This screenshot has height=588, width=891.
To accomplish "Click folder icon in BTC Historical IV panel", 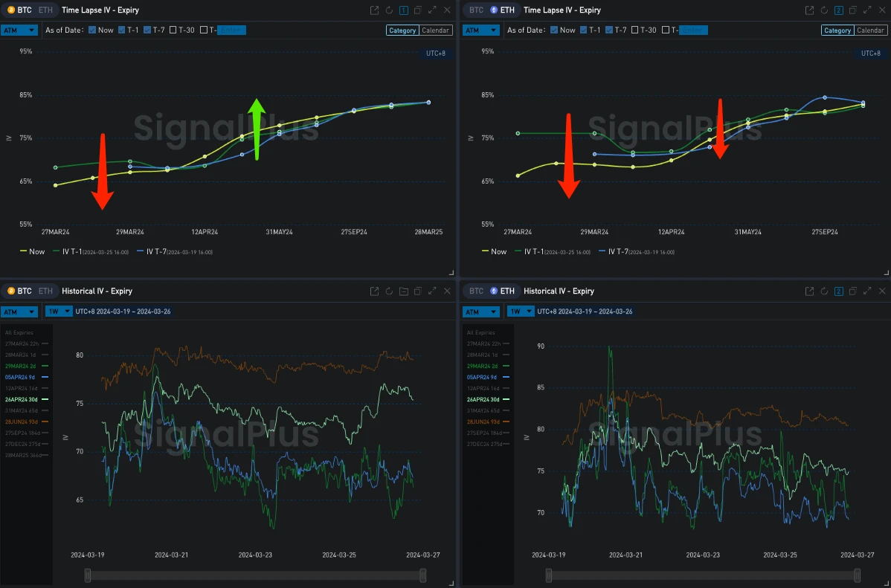I will tap(403, 291).
